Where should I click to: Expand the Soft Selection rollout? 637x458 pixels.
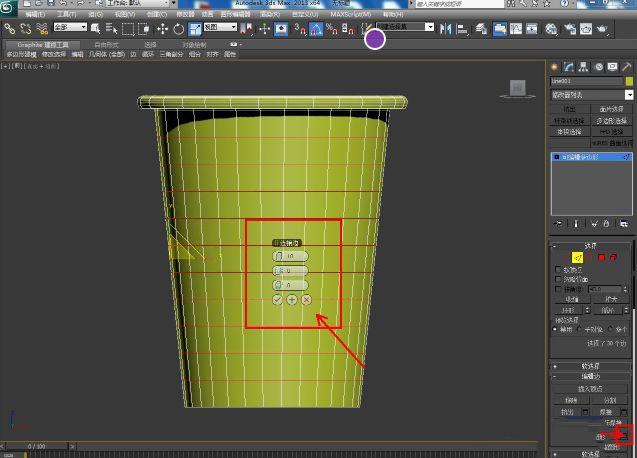pyautogui.click(x=590, y=366)
